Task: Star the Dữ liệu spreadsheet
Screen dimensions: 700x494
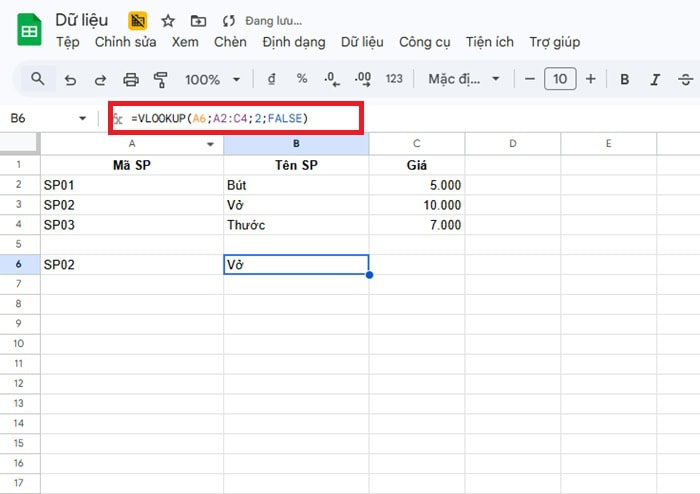Action: (168, 20)
